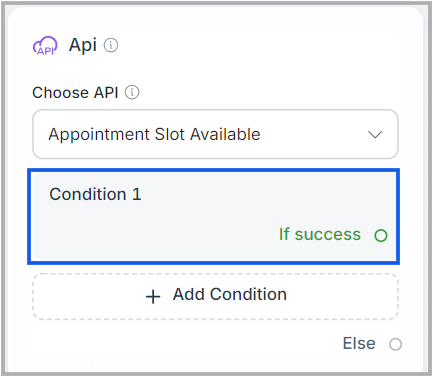
Task: Click the Appointment Slot Available text
Action: tap(154, 134)
